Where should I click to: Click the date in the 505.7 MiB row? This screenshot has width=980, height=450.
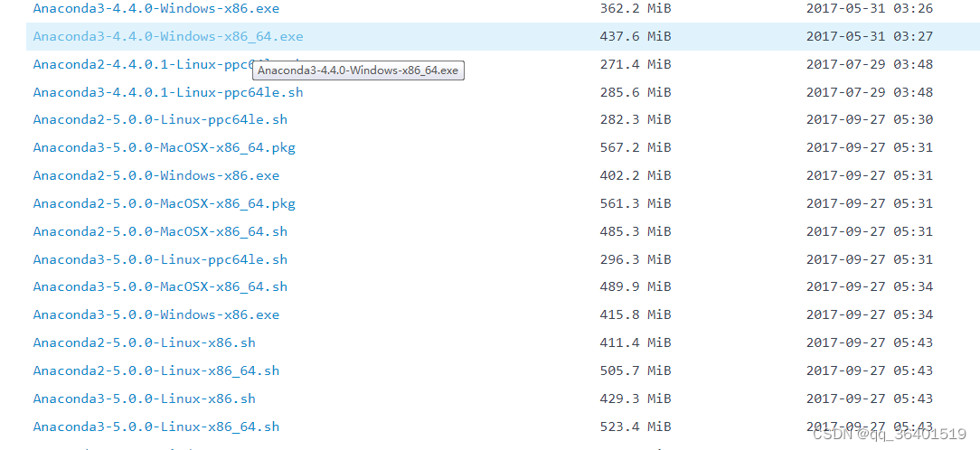[x=870, y=370]
